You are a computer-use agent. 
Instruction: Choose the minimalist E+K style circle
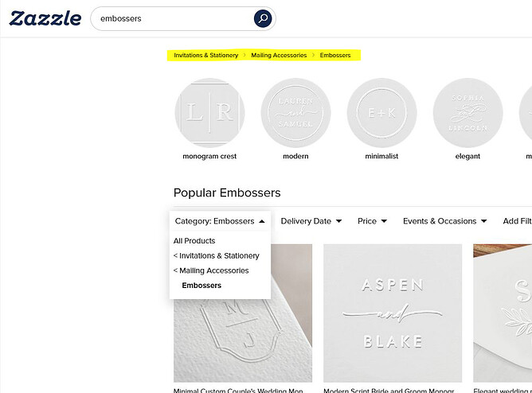[x=381, y=113]
